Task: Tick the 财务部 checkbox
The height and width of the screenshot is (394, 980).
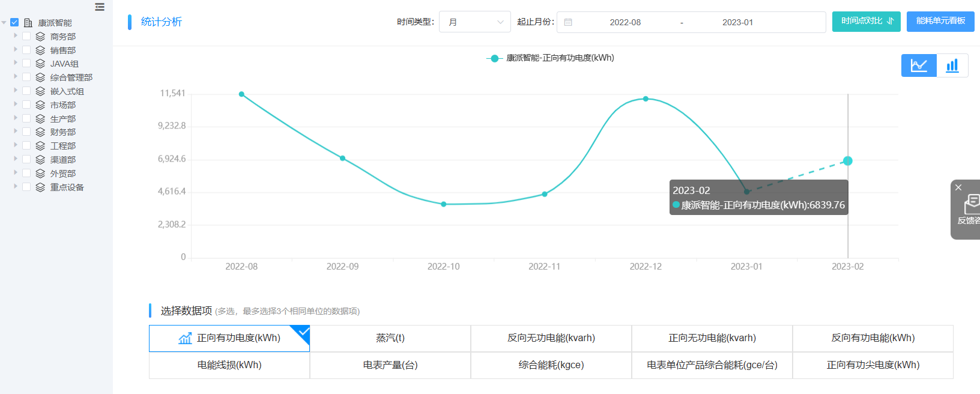Action: pos(26,132)
